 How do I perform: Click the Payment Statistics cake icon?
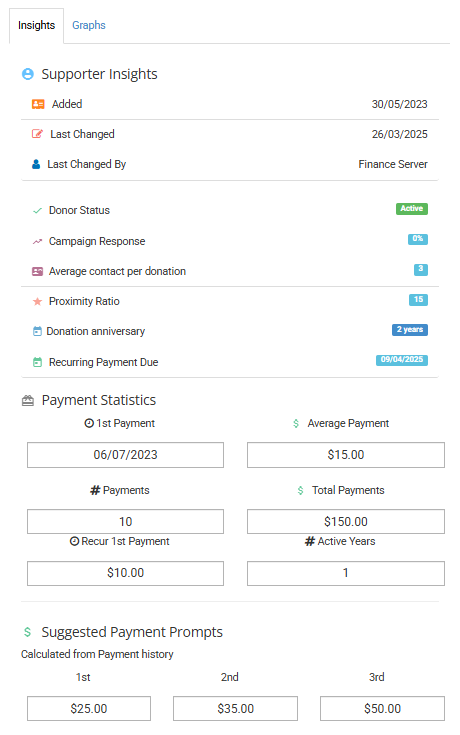(x=28, y=401)
